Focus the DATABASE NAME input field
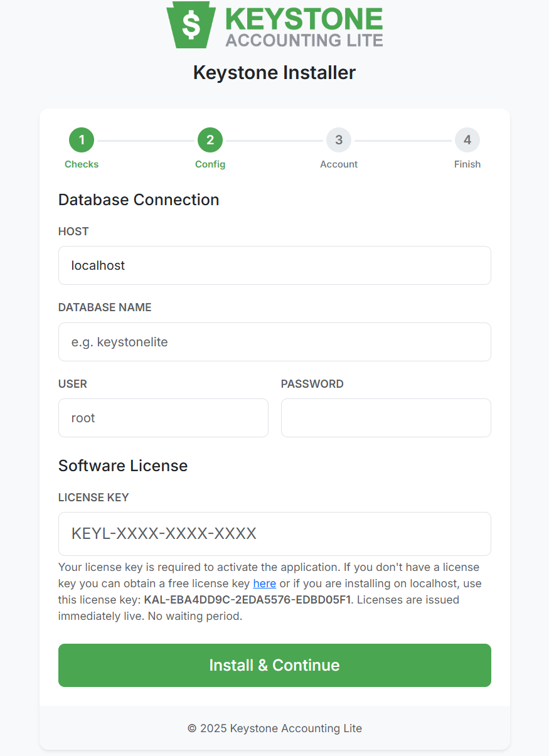The height and width of the screenshot is (756, 549). (274, 342)
